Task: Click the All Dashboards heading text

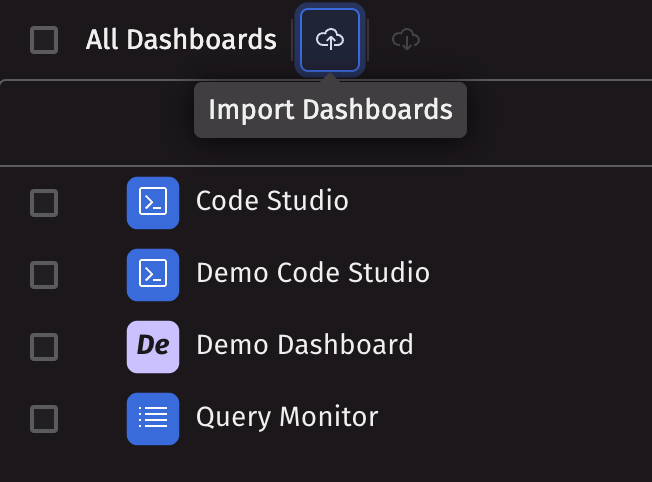Action: click(x=181, y=40)
